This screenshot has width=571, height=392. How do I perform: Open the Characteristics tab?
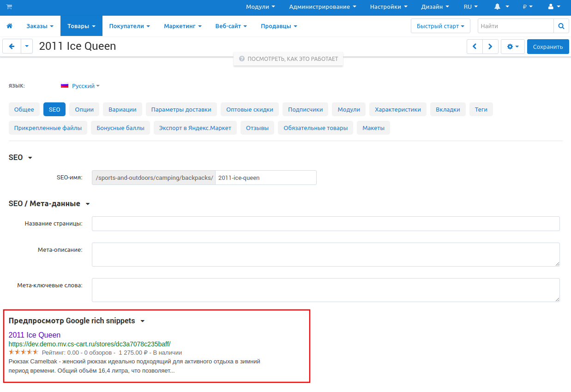[x=397, y=110]
